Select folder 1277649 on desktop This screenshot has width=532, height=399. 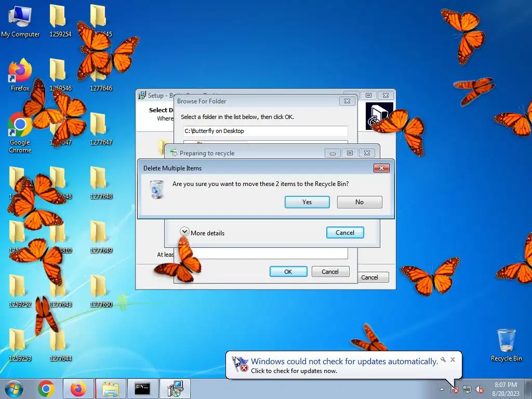[101, 237]
